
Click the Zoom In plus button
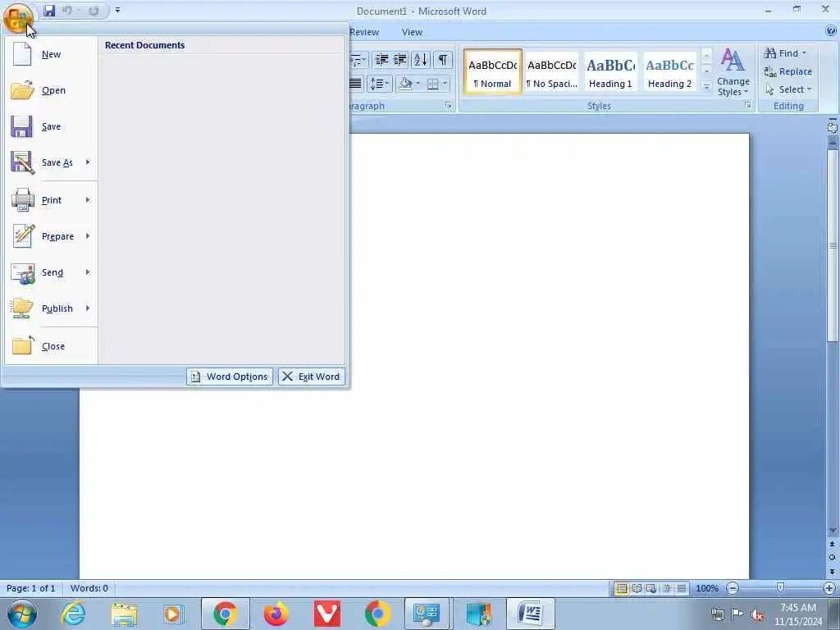coord(829,588)
